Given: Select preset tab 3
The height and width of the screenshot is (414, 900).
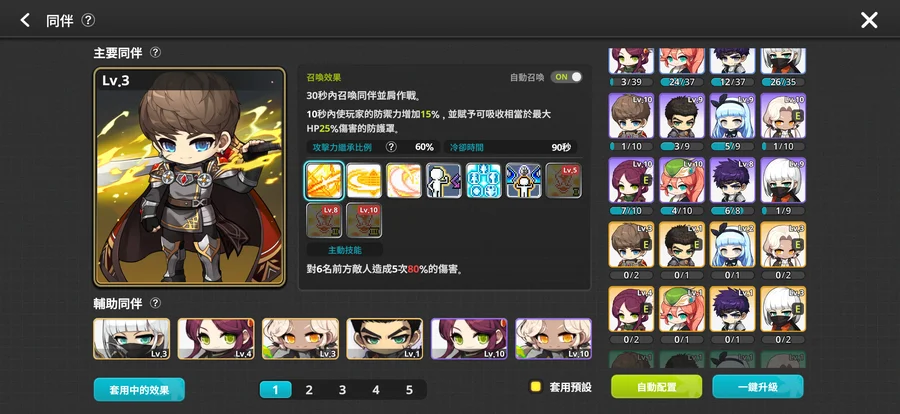Looking at the screenshot, I should [342, 390].
